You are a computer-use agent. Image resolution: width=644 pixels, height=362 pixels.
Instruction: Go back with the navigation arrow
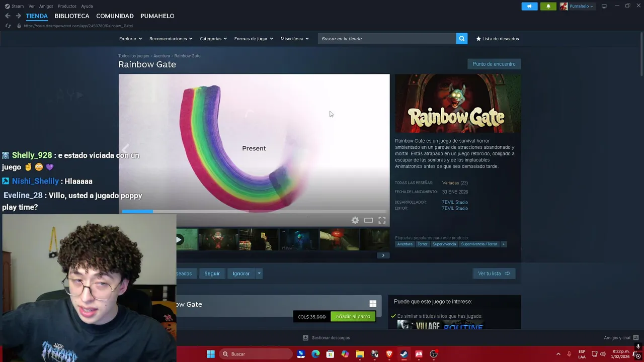tap(8, 16)
